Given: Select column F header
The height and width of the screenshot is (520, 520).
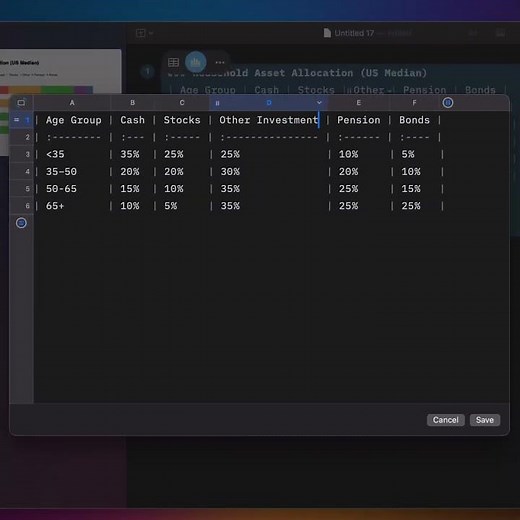Looking at the screenshot, I should tap(414, 103).
